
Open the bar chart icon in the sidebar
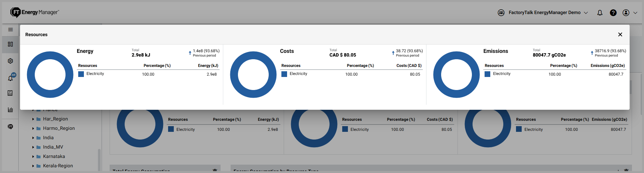point(10,110)
